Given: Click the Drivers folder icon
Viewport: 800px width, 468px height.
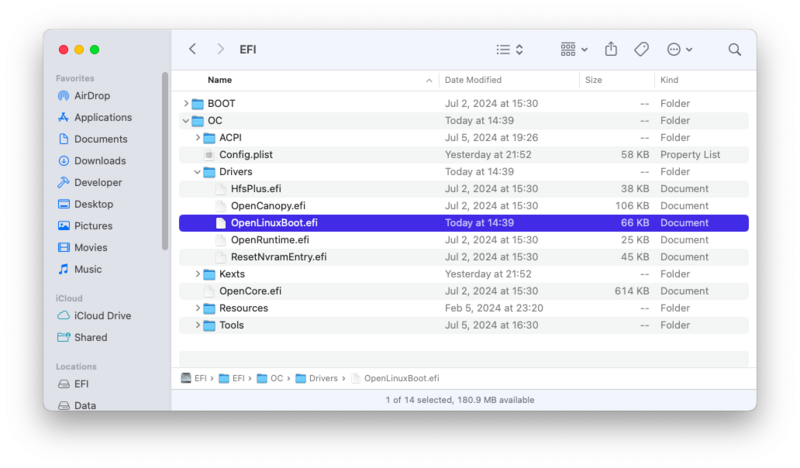Looking at the screenshot, I should (x=209, y=172).
